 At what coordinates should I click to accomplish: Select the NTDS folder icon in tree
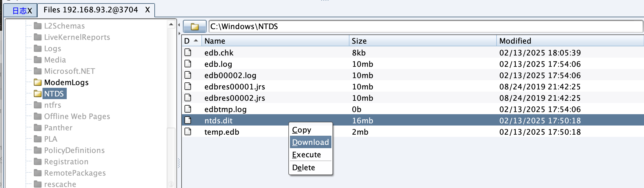38,94
